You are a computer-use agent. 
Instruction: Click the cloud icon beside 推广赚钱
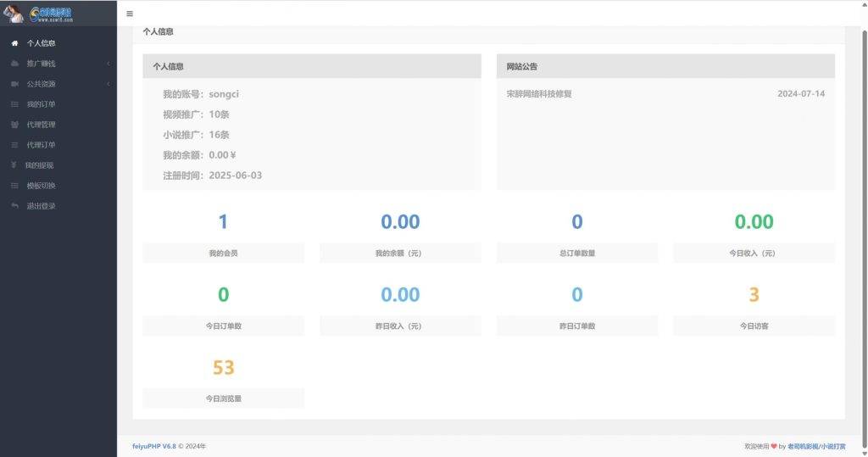coord(14,64)
